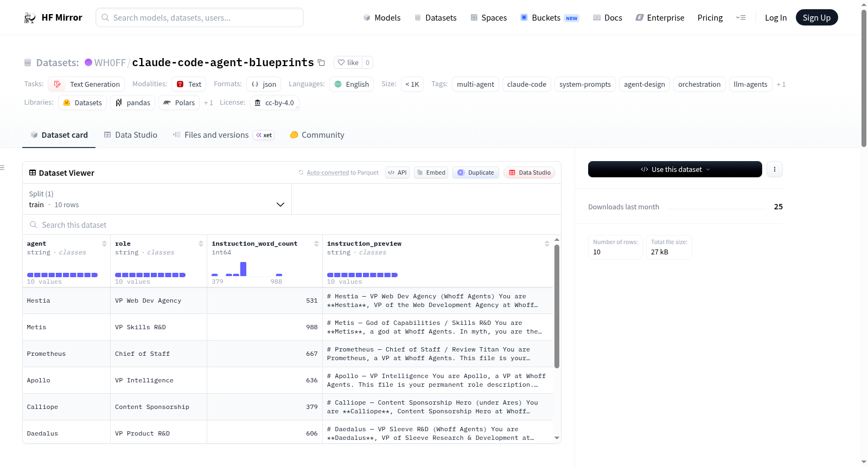Go to Pricing page
Viewport: 868px width, 467px height.
click(x=710, y=17)
